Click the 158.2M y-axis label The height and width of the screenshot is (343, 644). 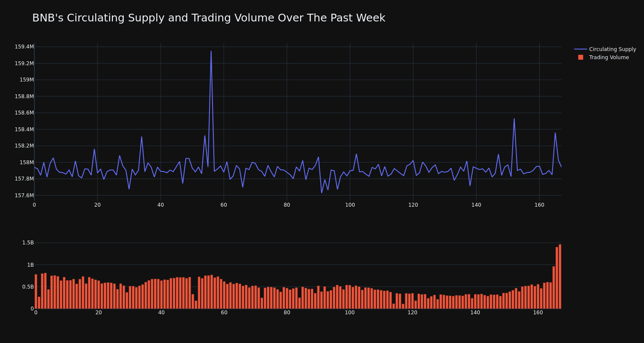coord(24,146)
